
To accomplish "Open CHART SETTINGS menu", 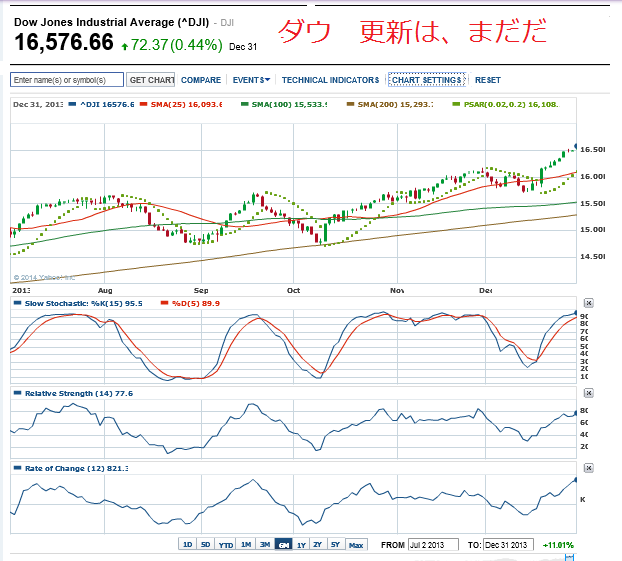I will tap(427, 80).
